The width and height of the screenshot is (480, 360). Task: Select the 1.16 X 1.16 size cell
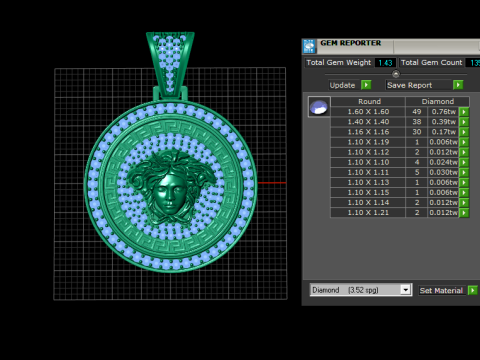pos(368,132)
